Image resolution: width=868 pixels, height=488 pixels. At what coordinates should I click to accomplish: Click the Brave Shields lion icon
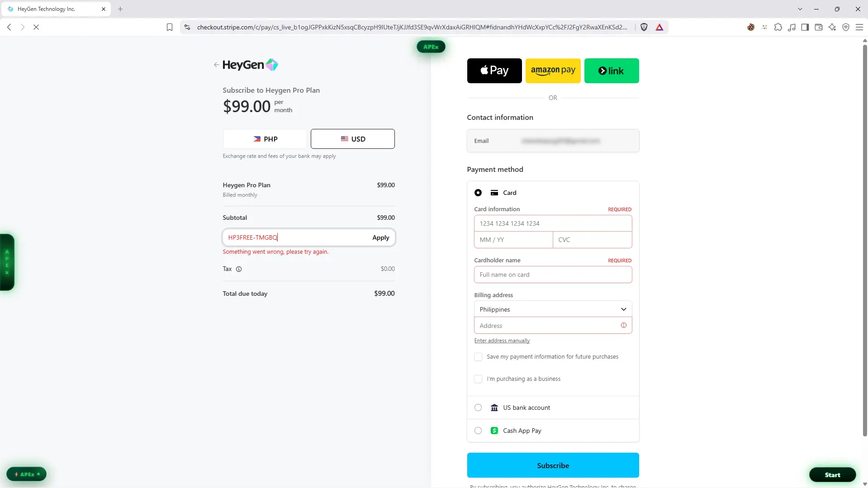coord(644,27)
